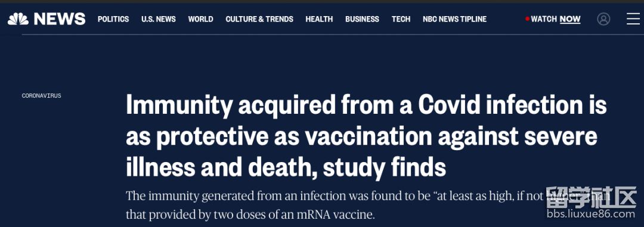The width and height of the screenshot is (644, 227).
Task: Go to U.S. News section
Action: tap(159, 19)
